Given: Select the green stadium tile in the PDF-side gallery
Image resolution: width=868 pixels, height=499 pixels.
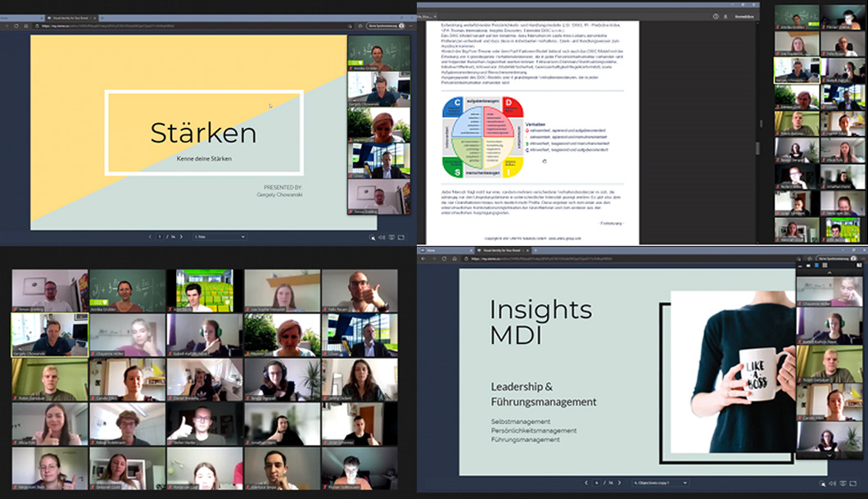Looking at the screenshot, I should [x=843, y=229].
